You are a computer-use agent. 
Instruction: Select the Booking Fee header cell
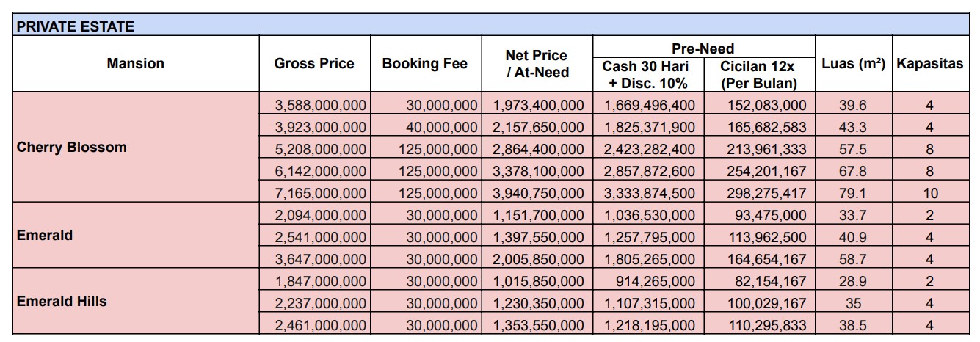coord(424,64)
